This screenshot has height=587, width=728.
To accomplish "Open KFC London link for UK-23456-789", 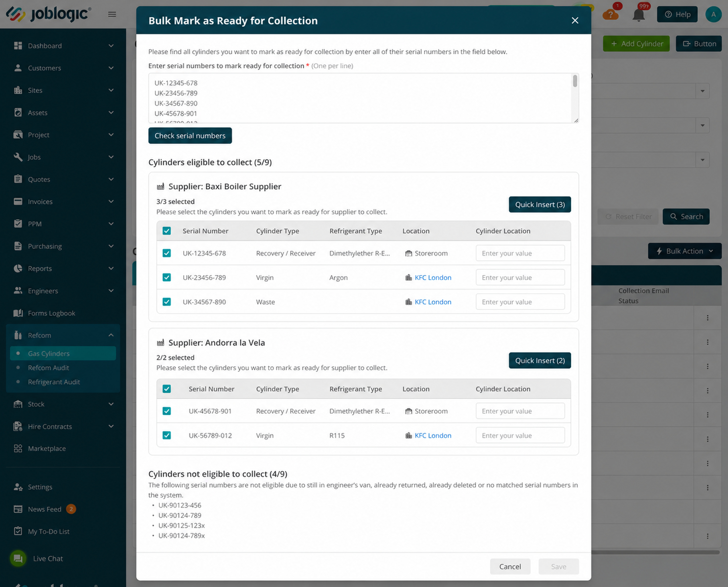I will (x=433, y=278).
